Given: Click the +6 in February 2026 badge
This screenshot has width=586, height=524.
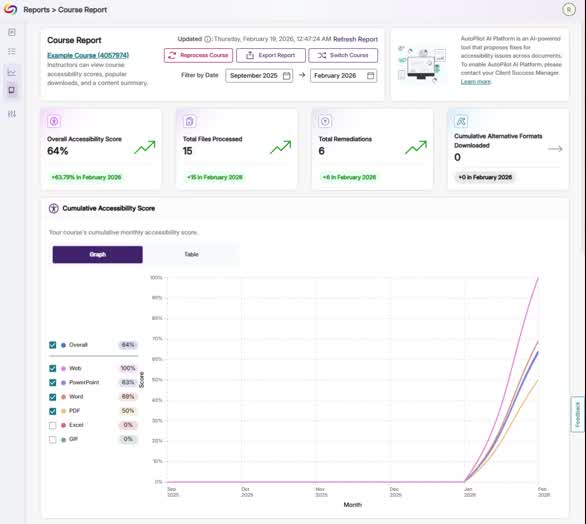Looking at the screenshot, I should (349, 177).
